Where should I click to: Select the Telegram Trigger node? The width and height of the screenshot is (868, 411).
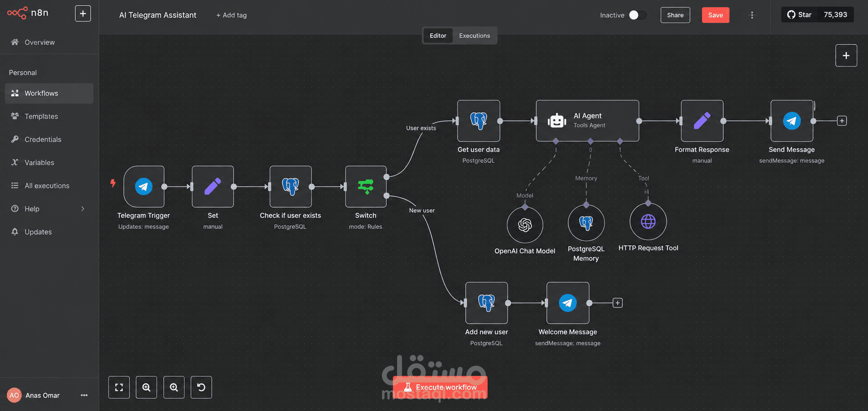(x=144, y=186)
